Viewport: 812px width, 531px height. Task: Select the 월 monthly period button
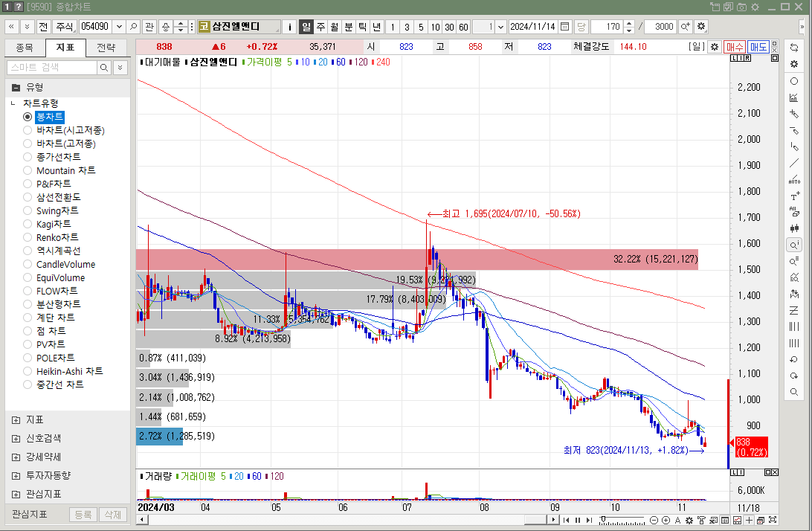point(335,27)
